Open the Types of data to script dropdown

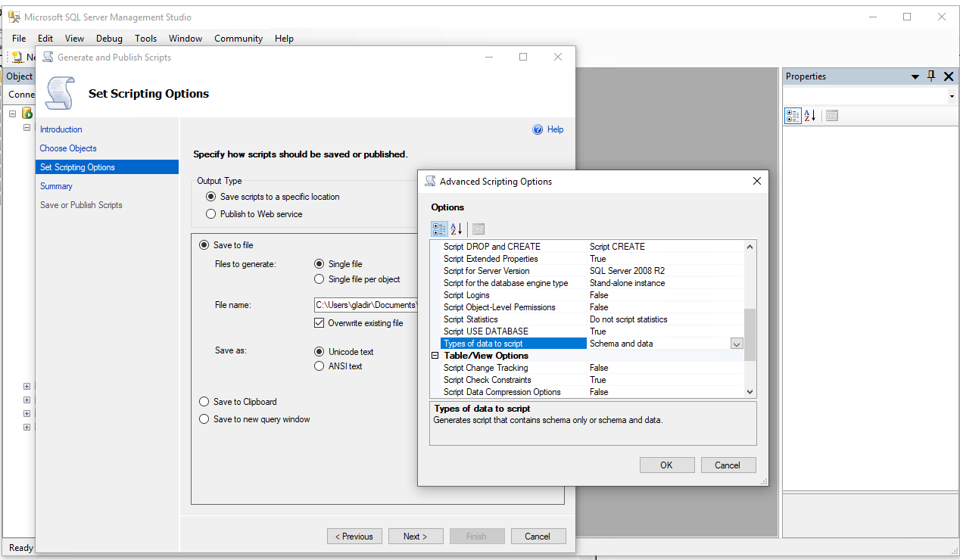coord(737,344)
